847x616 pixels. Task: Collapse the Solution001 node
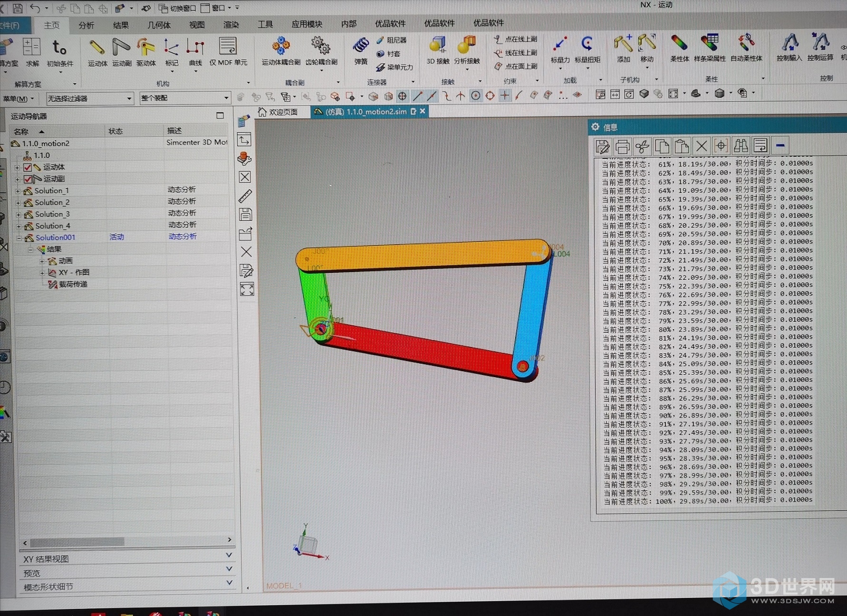point(19,238)
